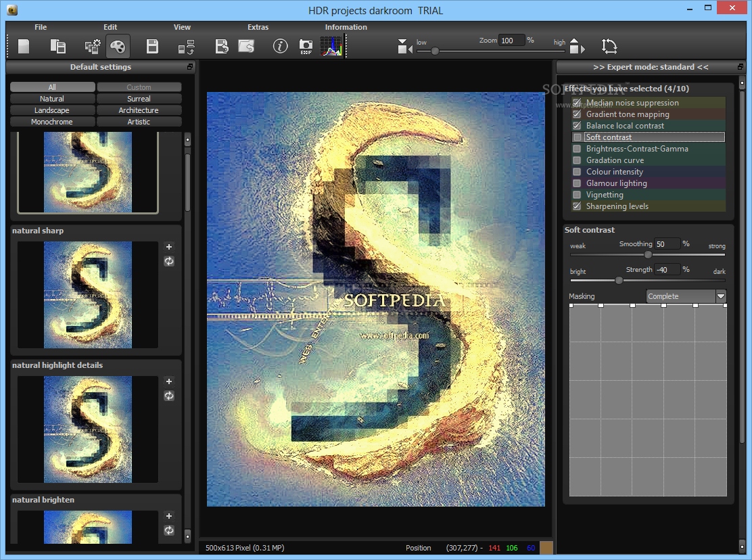Uncheck Balance local contrast effect
The image size is (752, 560).
[x=577, y=126]
